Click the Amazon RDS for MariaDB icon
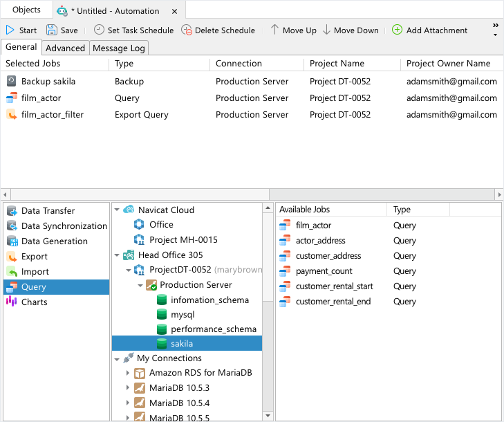 pos(140,373)
